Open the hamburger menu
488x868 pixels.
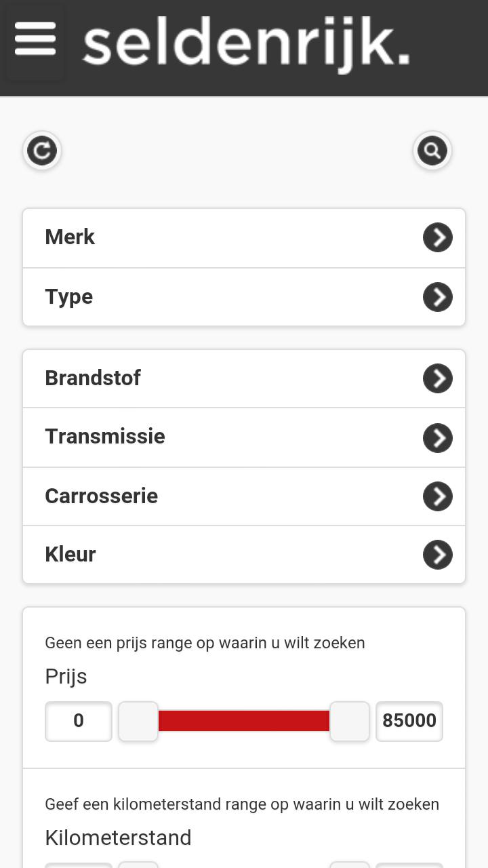tap(35, 39)
